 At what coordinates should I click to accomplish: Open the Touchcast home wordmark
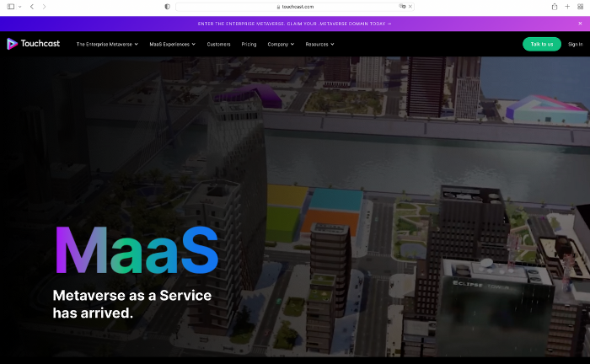(x=40, y=44)
